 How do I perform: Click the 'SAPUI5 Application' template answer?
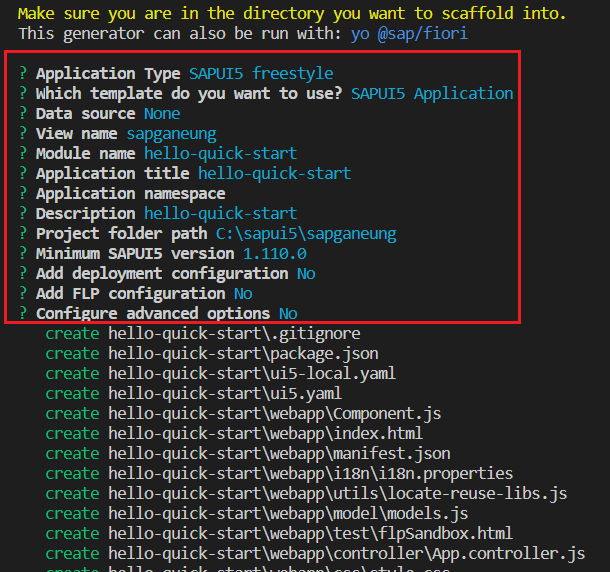[x=432, y=94]
